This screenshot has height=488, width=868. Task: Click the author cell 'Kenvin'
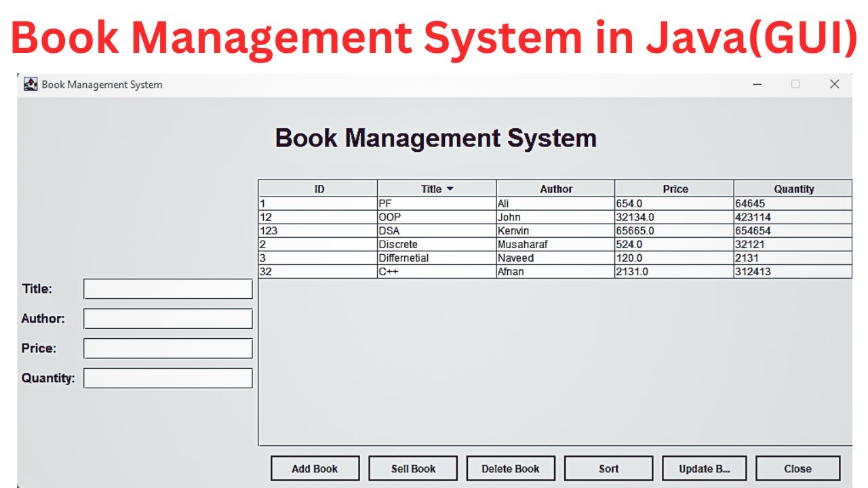[x=555, y=230]
